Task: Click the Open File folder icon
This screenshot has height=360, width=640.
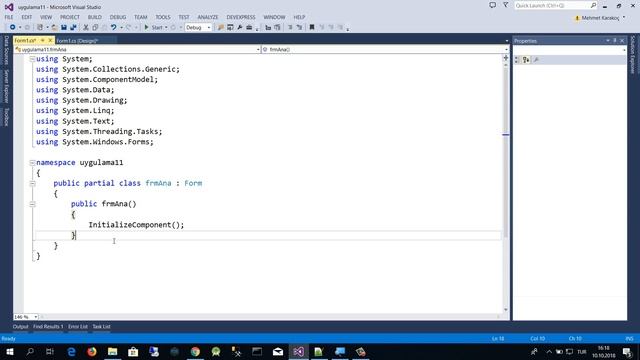Action: (x=54, y=27)
